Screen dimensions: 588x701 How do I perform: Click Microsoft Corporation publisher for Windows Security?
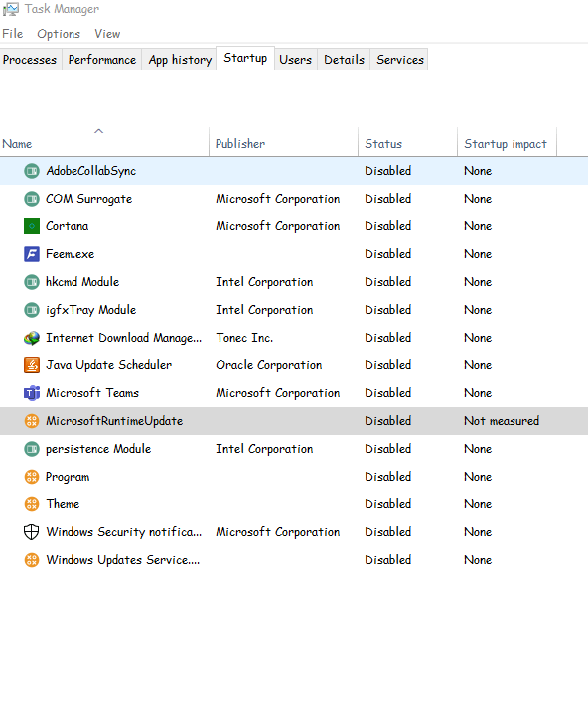coord(278,532)
